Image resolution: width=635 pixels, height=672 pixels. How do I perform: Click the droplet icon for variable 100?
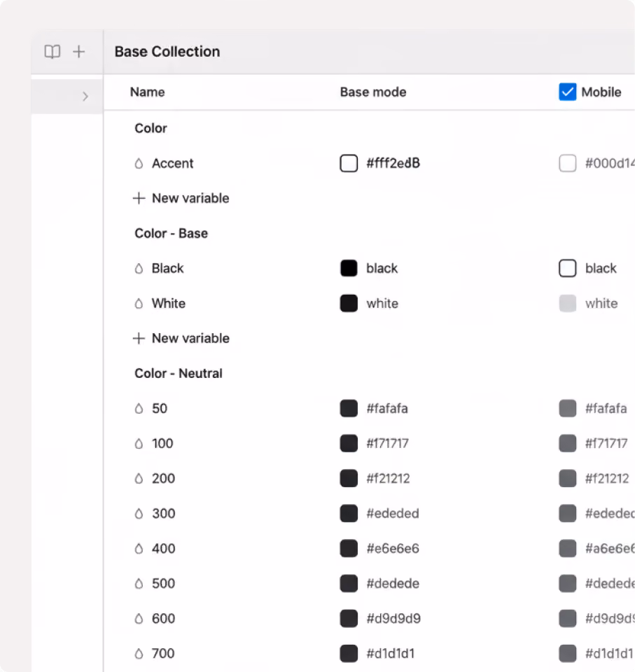(x=139, y=444)
